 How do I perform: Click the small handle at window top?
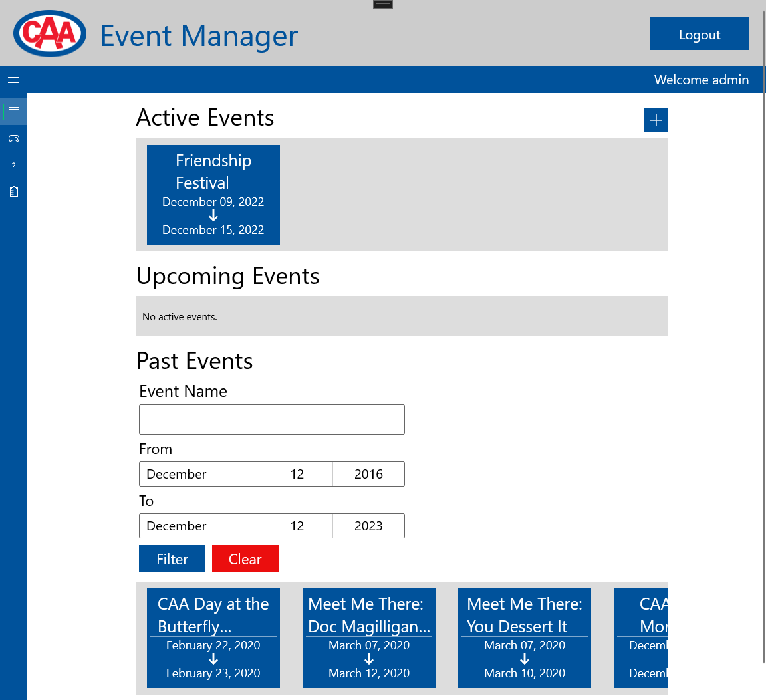[x=383, y=4]
